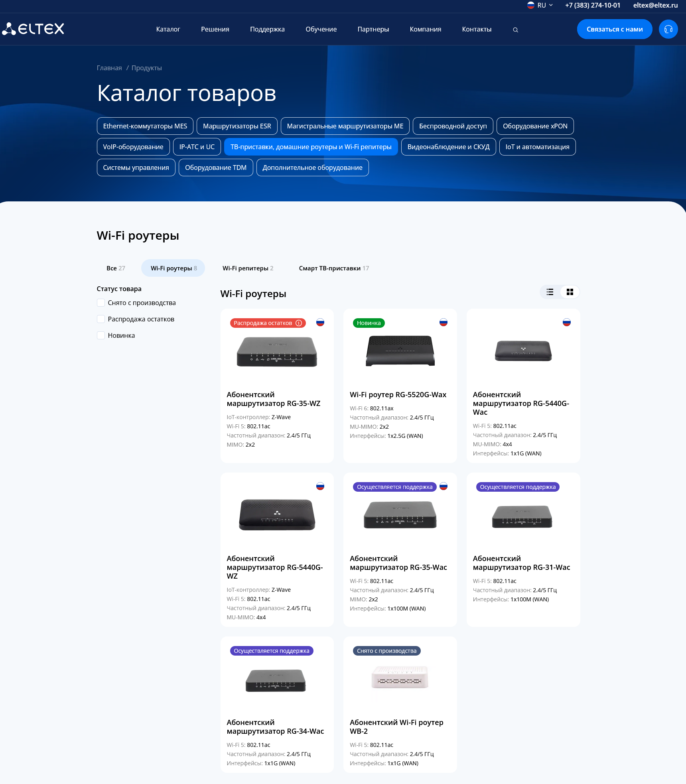Open Видеонаблюдение и СКУД category
The image size is (686, 784).
tap(448, 147)
